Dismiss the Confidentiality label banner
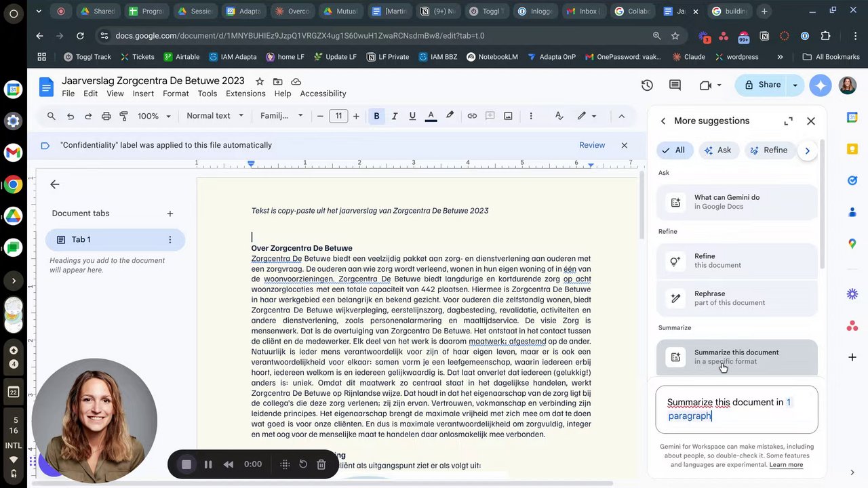This screenshot has width=868, height=488. [x=625, y=145]
